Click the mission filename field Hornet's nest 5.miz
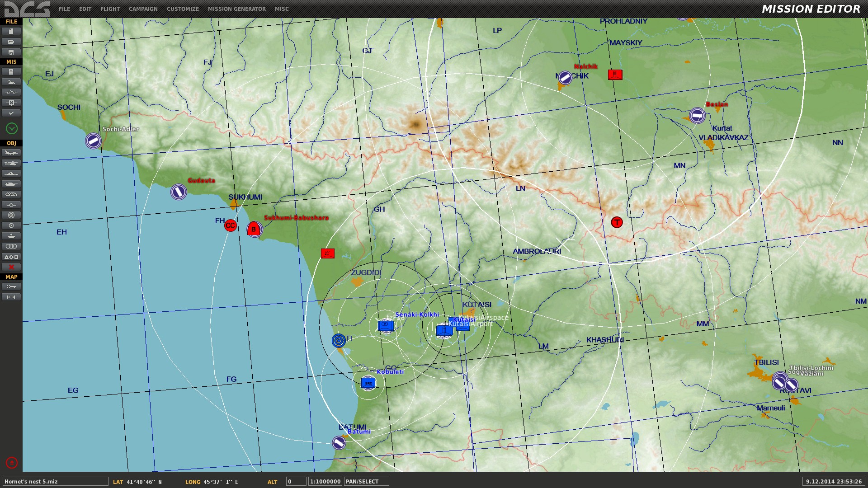Image resolution: width=868 pixels, height=488 pixels. point(55,482)
